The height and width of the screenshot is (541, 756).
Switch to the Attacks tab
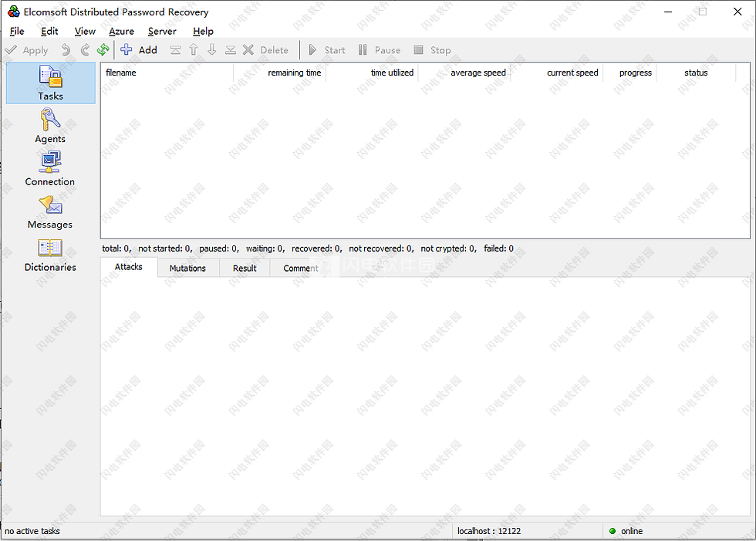point(129,267)
